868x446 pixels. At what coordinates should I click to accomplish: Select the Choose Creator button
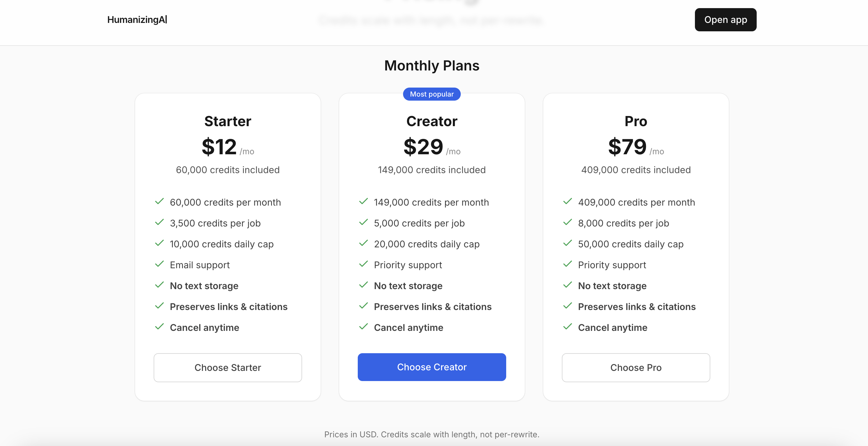click(x=432, y=367)
